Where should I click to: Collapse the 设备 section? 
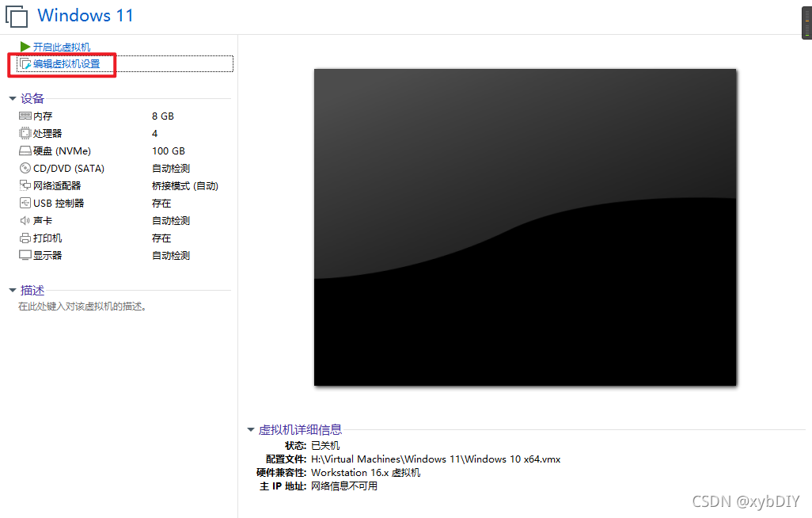point(13,98)
